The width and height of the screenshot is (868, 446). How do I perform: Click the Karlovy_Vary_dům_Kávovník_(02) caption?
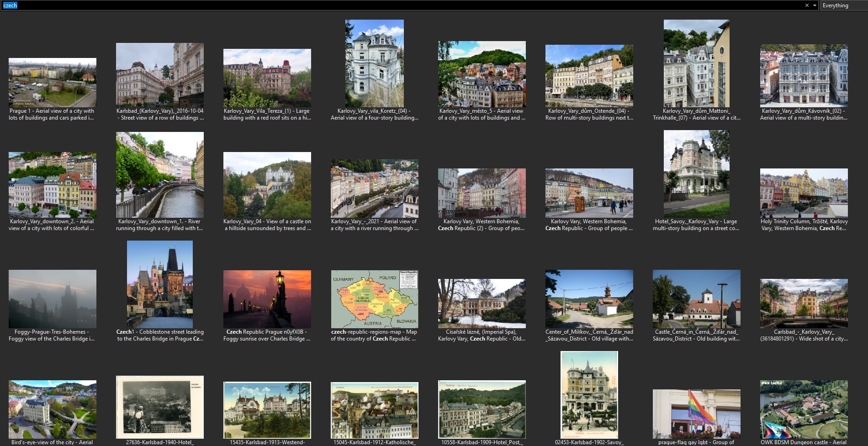[x=804, y=114]
